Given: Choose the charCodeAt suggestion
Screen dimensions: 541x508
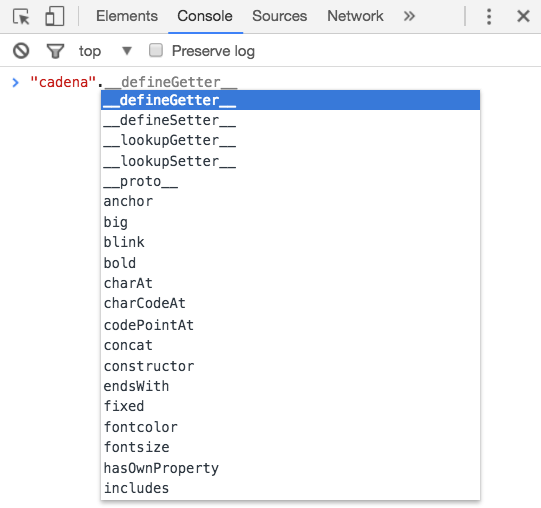Looking at the screenshot, I should (290, 304).
